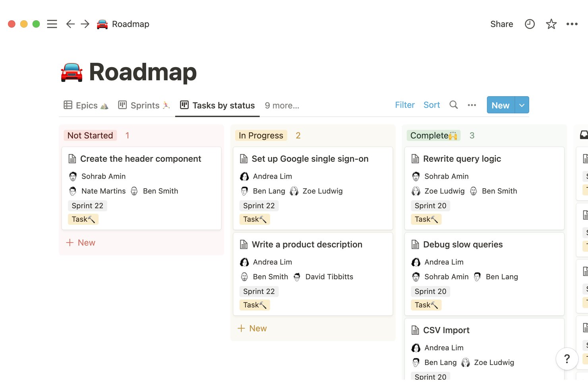Click the page icon of Set up Google single sign-on
Screen dimensions: 588x392
[x=244, y=159]
